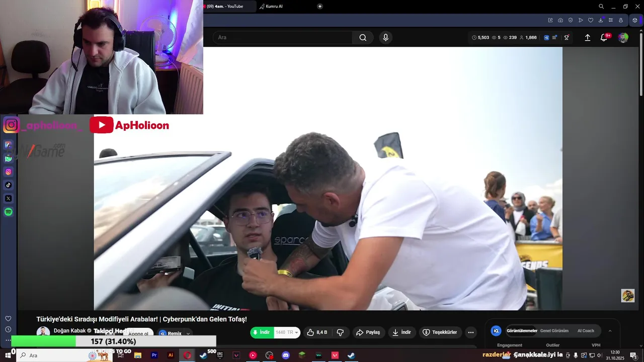Viewport: 644px width, 362px height.
Task: Open the account avatar menu
Action: point(623,38)
